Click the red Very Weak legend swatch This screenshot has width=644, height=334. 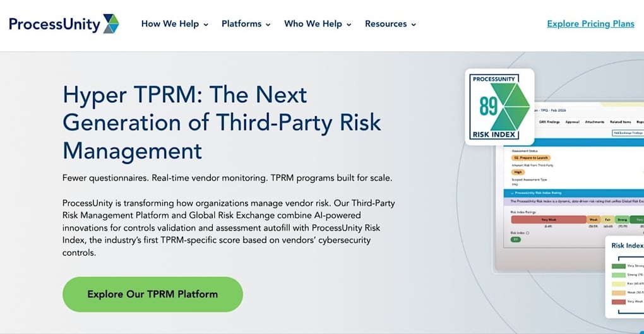pos(619,302)
